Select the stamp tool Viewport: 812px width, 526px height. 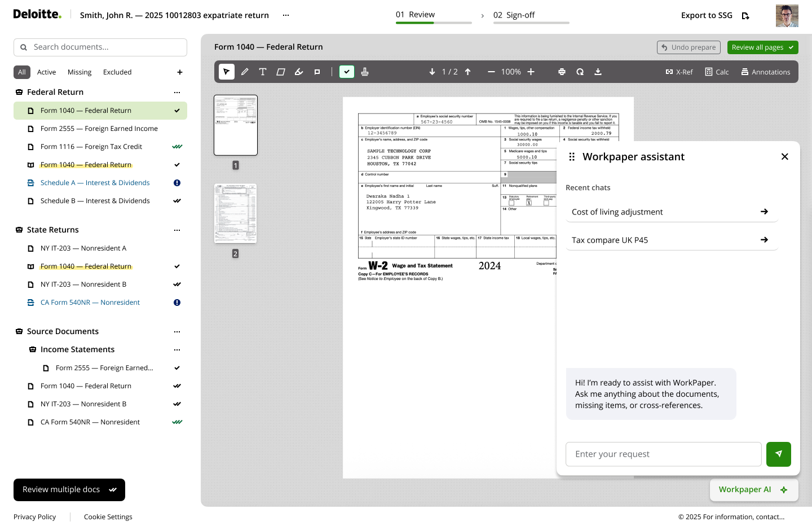tap(365, 72)
